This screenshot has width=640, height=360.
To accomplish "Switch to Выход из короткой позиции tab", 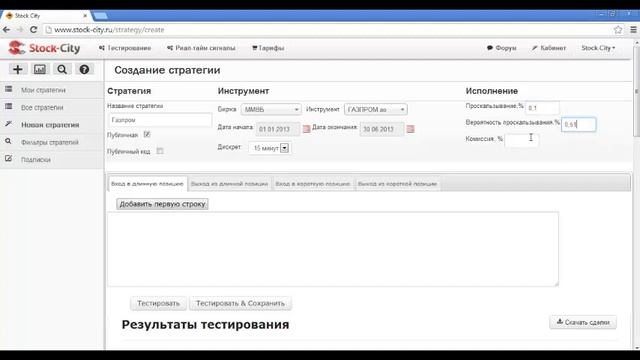I will click(x=397, y=184).
